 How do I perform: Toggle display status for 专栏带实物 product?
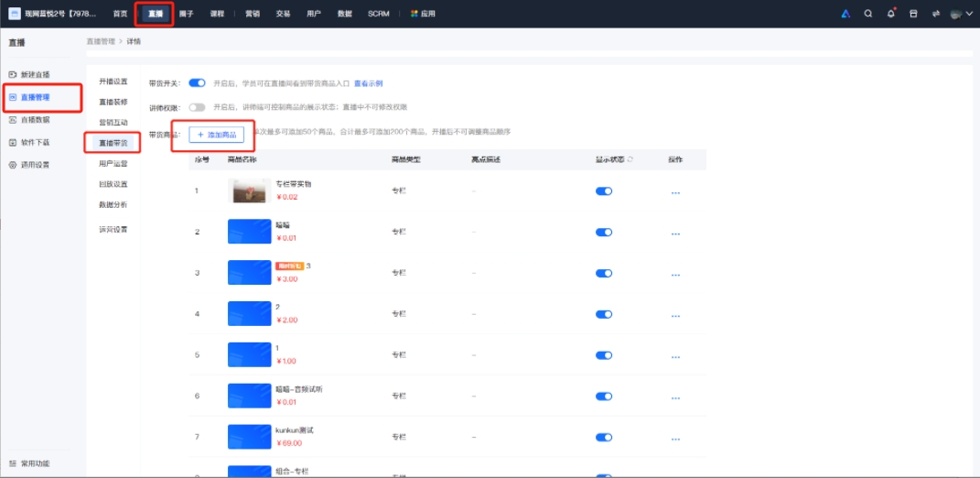click(603, 191)
